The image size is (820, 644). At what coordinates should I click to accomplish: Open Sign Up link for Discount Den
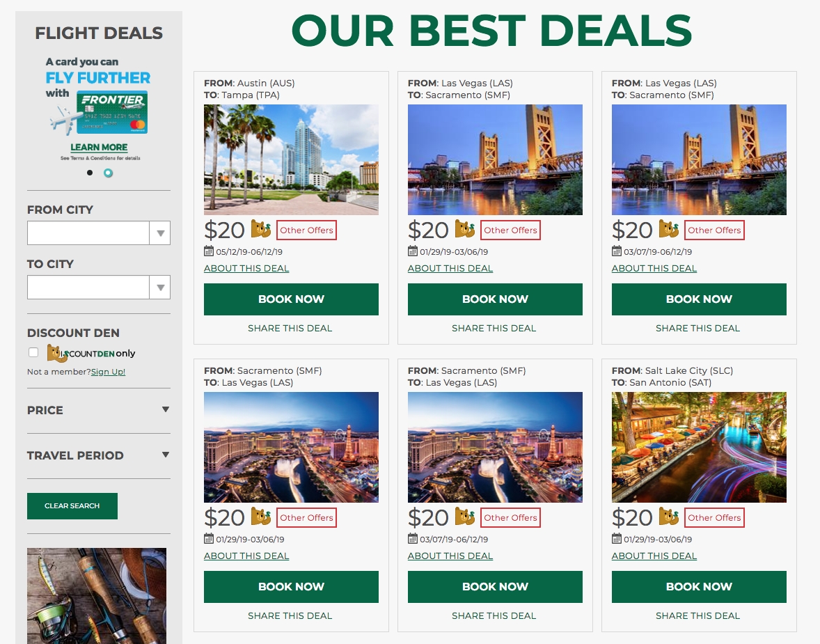coord(109,372)
